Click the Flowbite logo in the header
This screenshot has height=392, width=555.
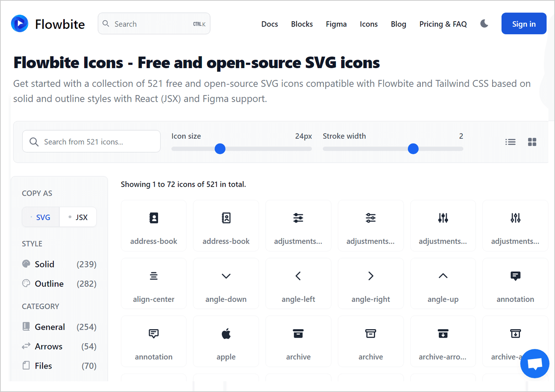pyautogui.click(x=20, y=24)
